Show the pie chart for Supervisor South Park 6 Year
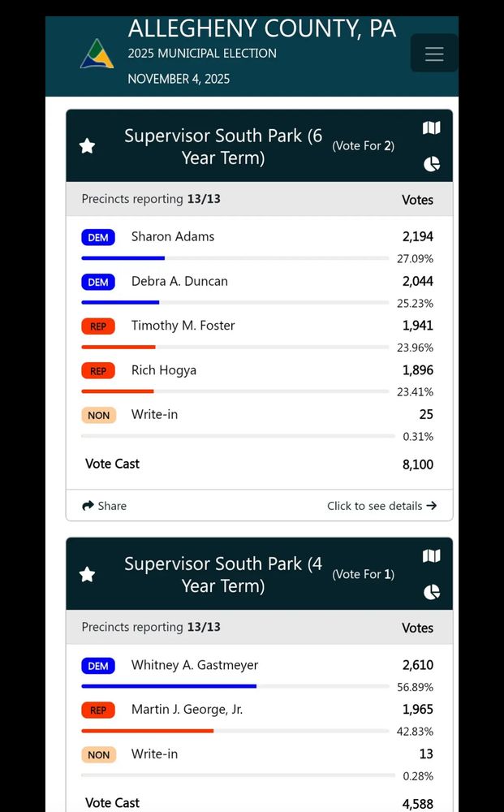Image resolution: width=504 pixels, height=812 pixels. (x=431, y=163)
